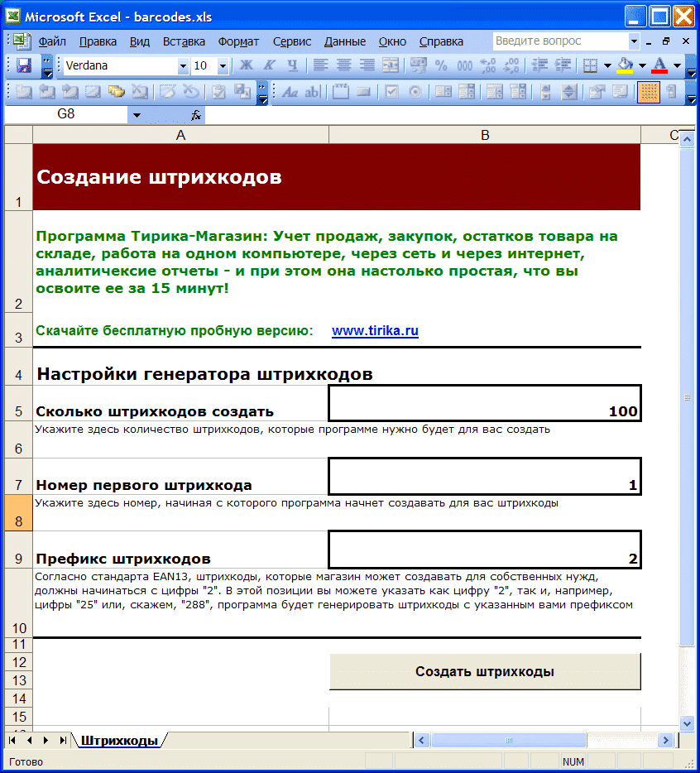Click the font color letter A icon
This screenshot has width=700, height=773.
(x=659, y=66)
